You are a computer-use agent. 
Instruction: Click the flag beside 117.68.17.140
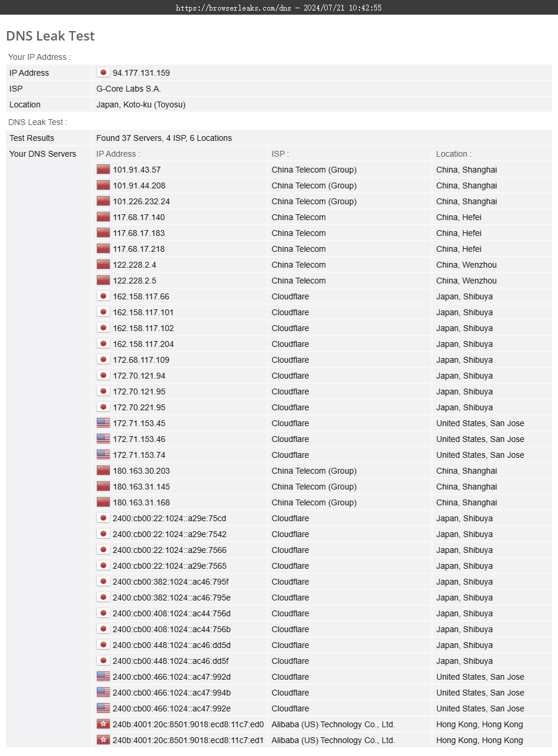(103, 217)
